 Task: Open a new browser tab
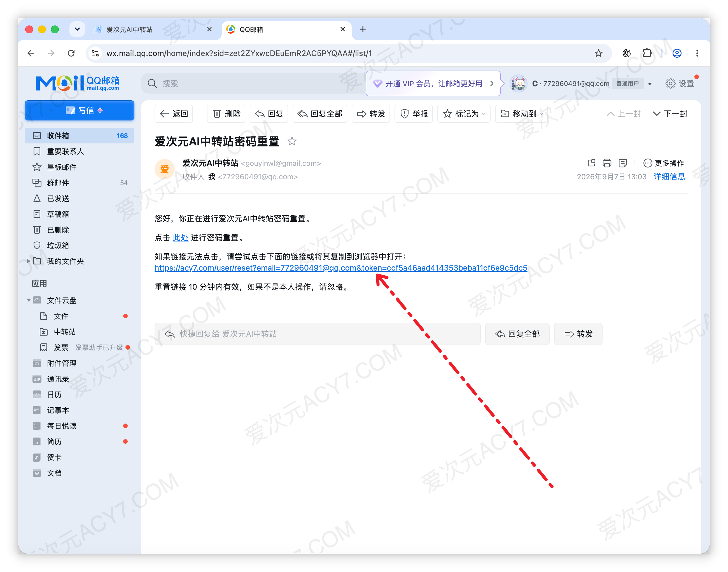pyautogui.click(x=363, y=29)
